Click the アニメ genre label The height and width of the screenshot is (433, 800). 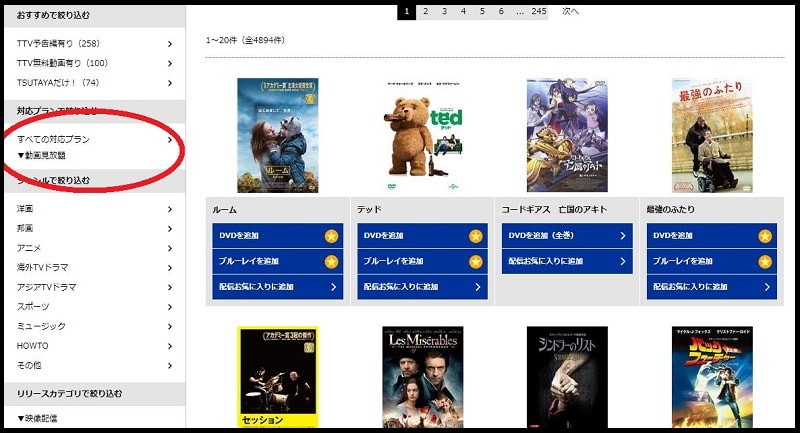coord(29,248)
